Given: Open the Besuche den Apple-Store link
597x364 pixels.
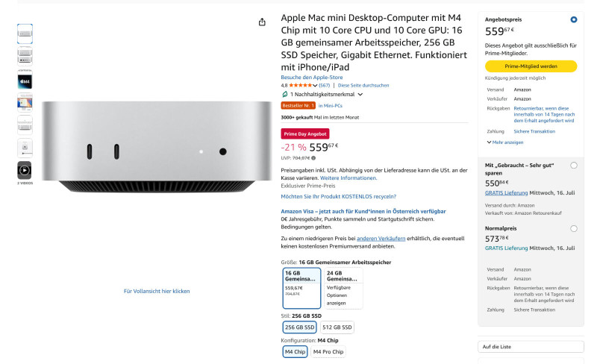Looking at the screenshot, I should [312, 78].
